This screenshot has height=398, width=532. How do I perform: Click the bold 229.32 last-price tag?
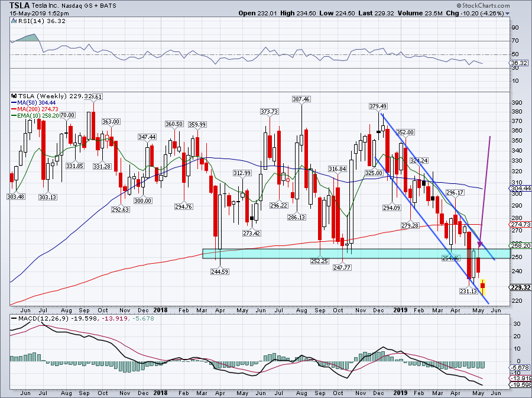pyautogui.click(x=521, y=288)
